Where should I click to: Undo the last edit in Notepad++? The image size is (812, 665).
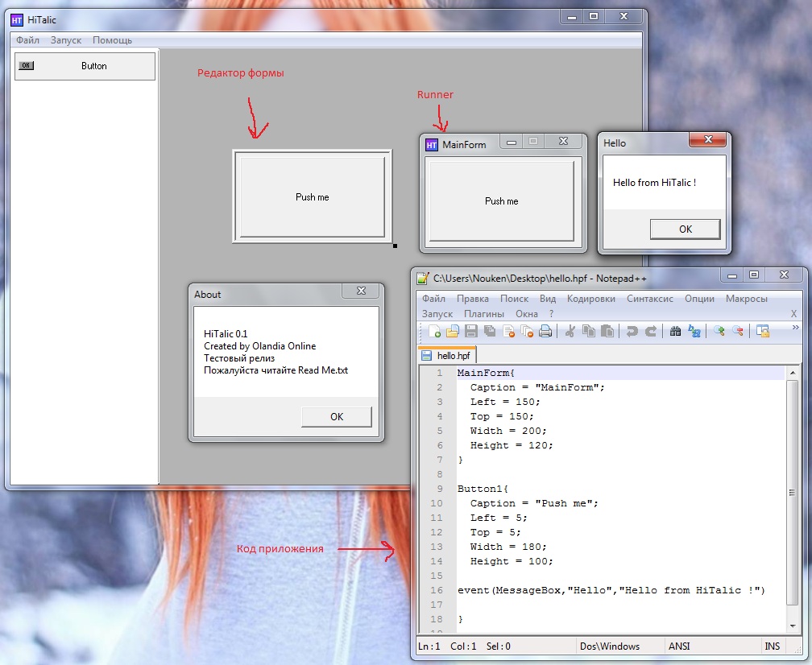[632, 332]
